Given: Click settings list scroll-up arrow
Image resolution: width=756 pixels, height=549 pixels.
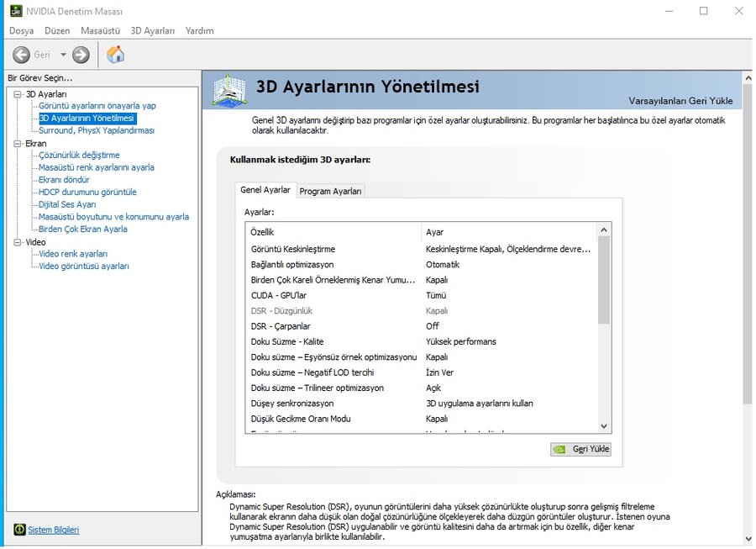Looking at the screenshot, I should tap(604, 230).
